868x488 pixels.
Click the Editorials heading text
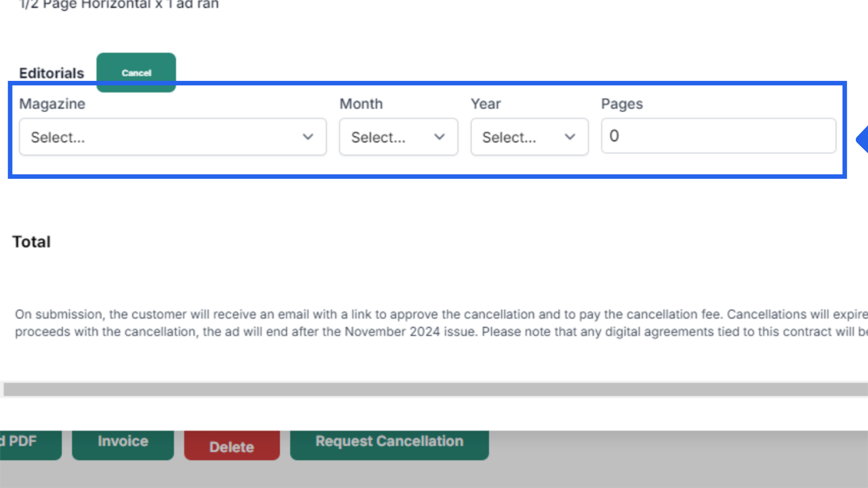click(x=52, y=73)
